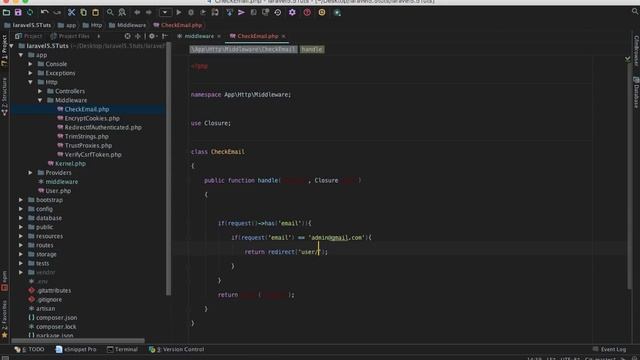Image resolution: width=640 pixels, height=360 pixels.
Task: Collapse the Http folder
Action: 31,82
